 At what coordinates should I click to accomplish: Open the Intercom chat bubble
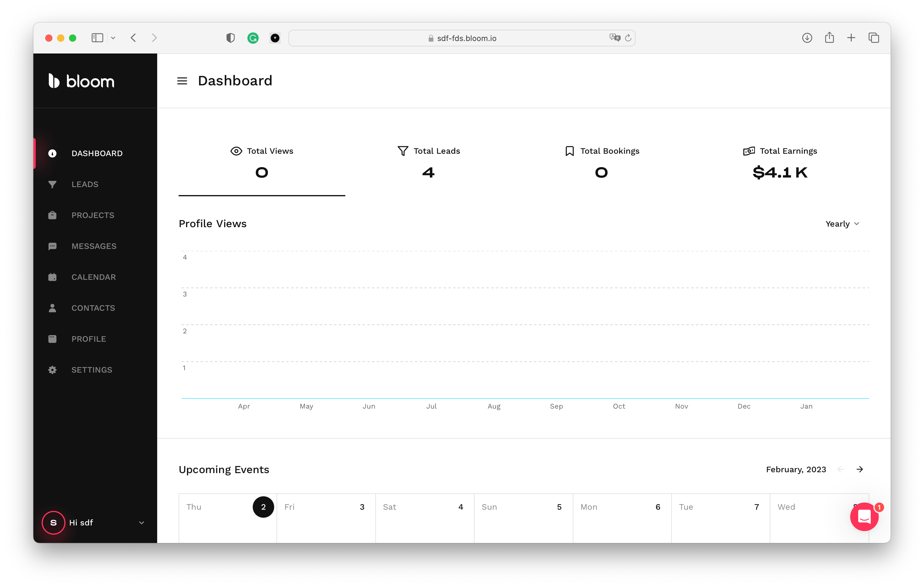coord(864,517)
